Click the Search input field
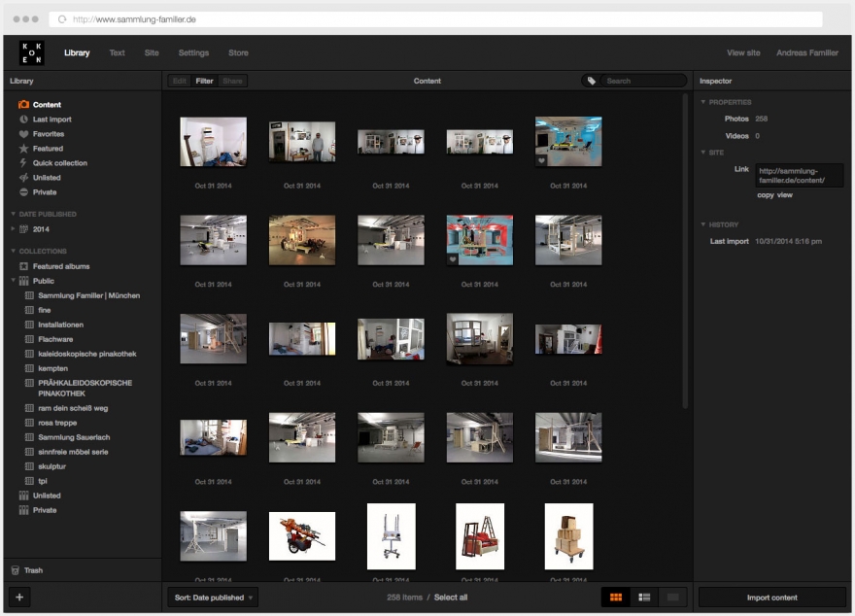Image resolution: width=855 pixels, height=616 pixels. (643, 81)
